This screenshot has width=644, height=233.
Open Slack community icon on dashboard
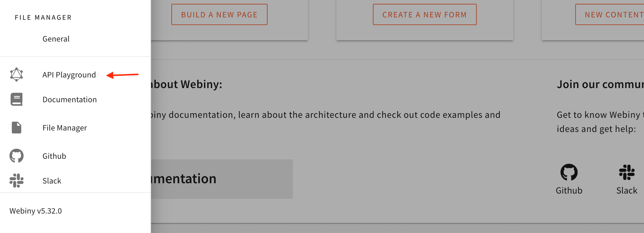pos(627,172)
